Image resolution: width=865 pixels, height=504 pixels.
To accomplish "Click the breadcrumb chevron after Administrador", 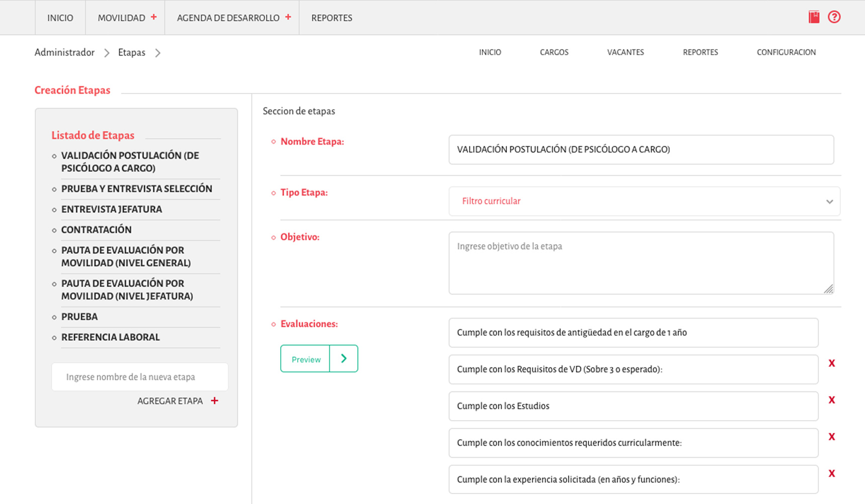I will click(x=107, y=53).
